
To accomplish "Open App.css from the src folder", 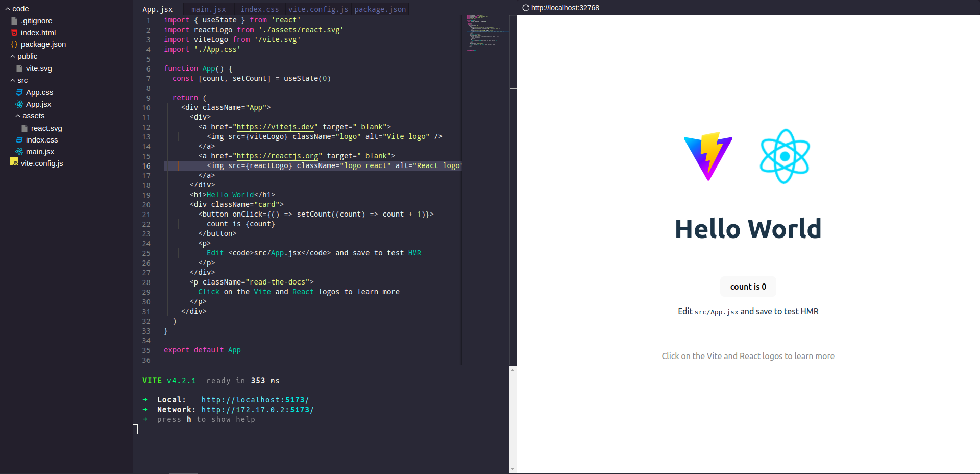I will coord(39,92).
